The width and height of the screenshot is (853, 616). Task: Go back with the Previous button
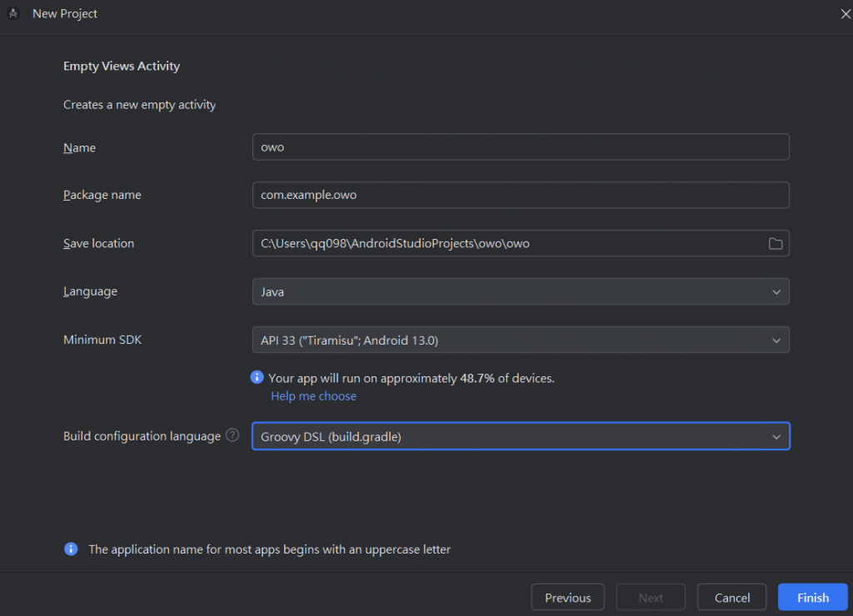567,598
